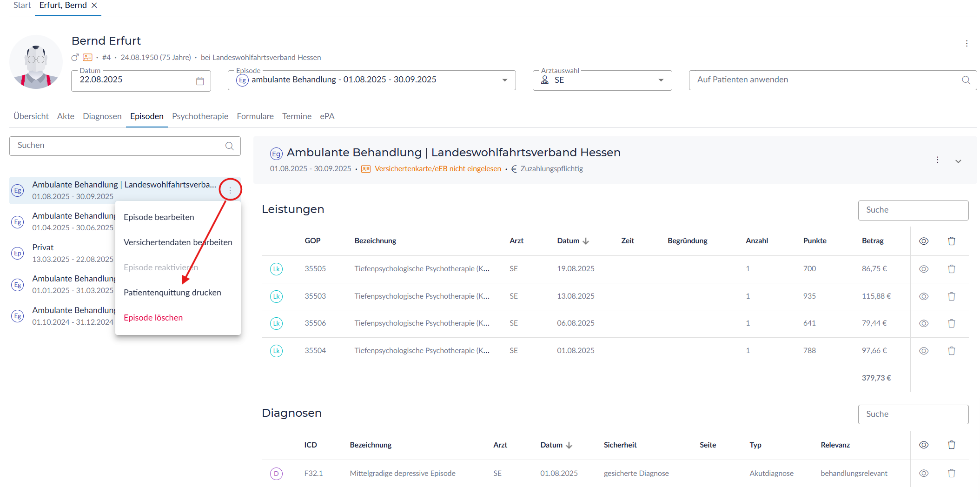Image resolution: width=980 pixels, height=501 pixels.
Task: Toggle eye icon in Leistungen header
Action: [x=923, y=241]
